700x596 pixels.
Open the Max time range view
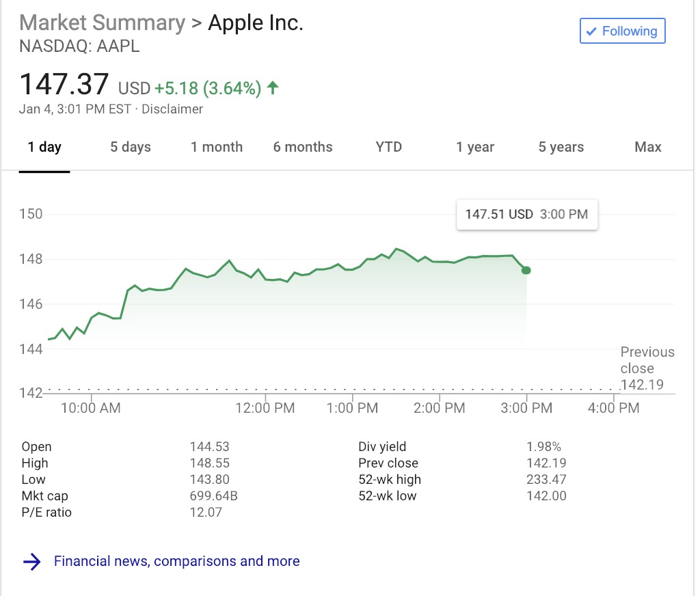[x=647, y=146]
